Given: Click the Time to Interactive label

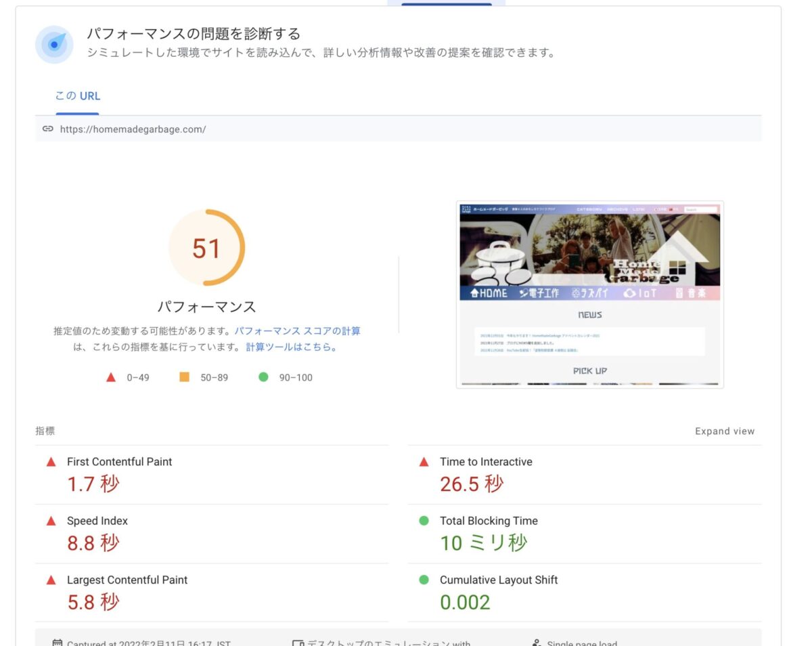Looking at the screenshot, I should [486, 462].
